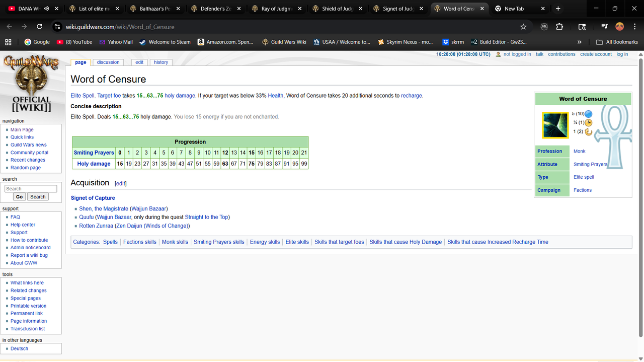
Task: Open the USAA bookmark
Action: coord(342,42)
